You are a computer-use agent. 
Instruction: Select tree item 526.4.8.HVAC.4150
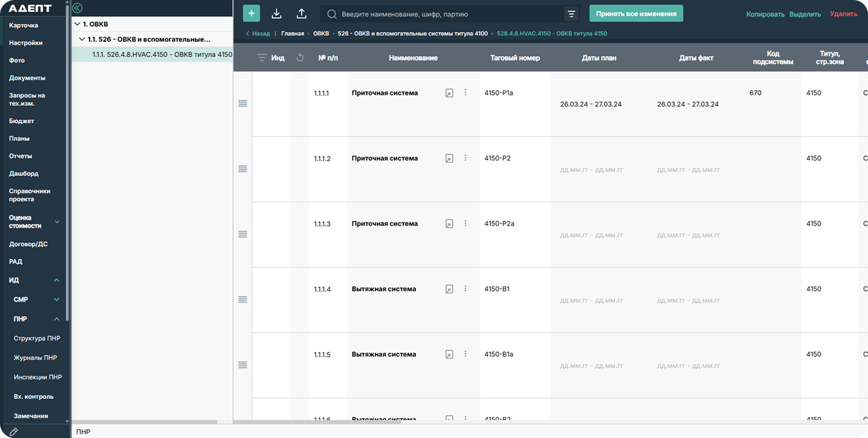[x=162, y=55]
